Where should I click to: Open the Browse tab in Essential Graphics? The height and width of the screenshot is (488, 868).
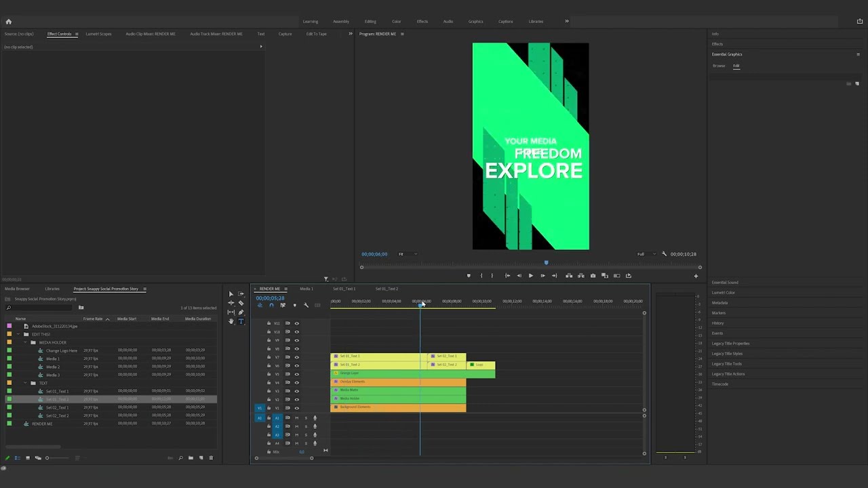[719, 66]
